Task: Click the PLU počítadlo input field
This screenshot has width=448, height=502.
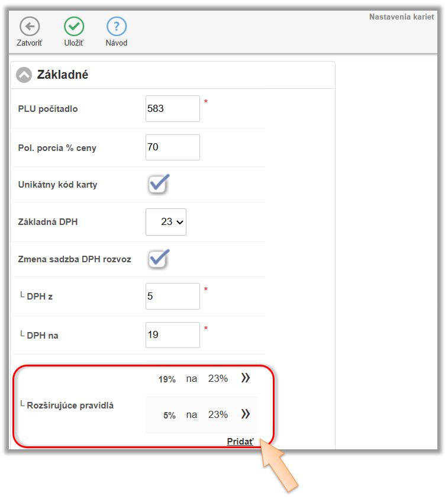Action: pyautogui.click(x=172, y=109)
